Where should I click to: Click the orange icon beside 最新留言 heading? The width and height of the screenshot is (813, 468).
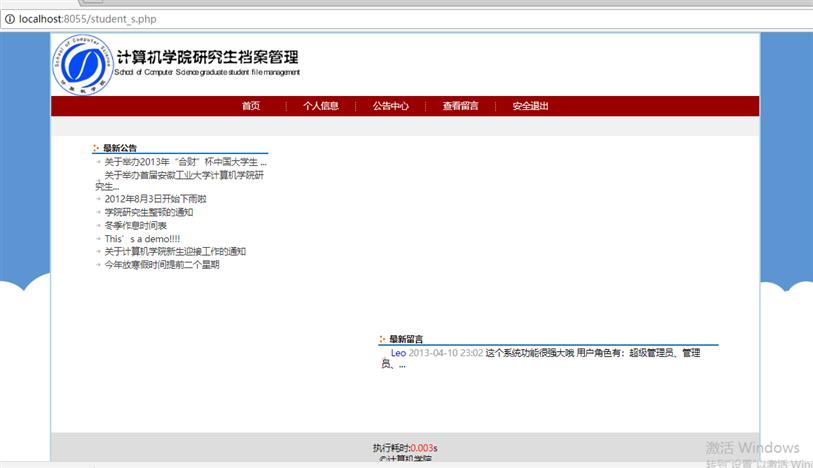coord(382,339)
